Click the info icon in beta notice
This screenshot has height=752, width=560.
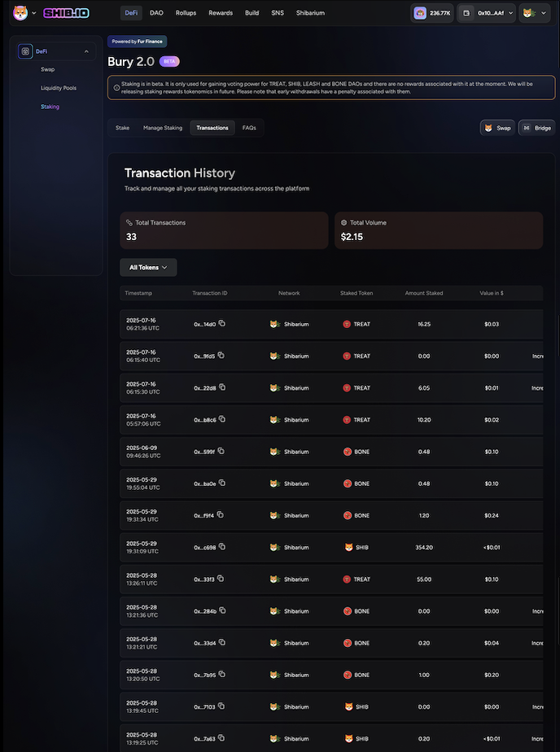click(x=116, y=88)
